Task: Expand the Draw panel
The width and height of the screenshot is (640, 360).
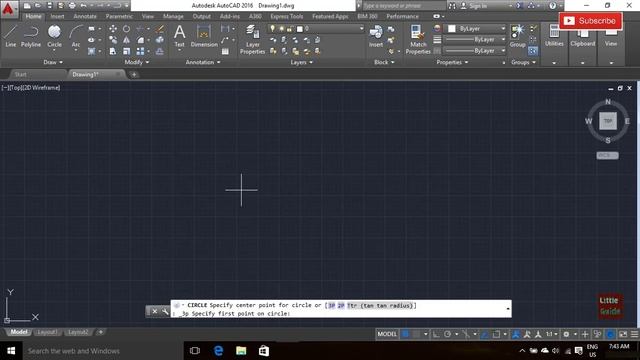Action: coord(53,62)
